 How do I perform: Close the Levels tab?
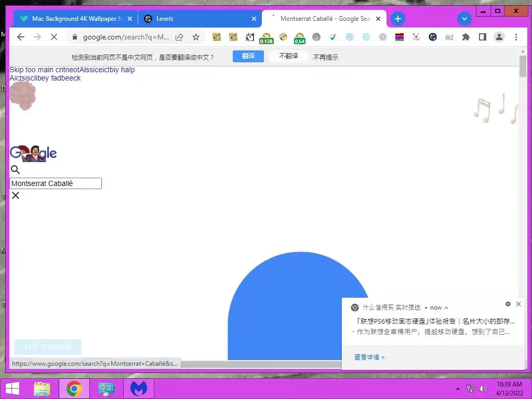coord(254,19)
